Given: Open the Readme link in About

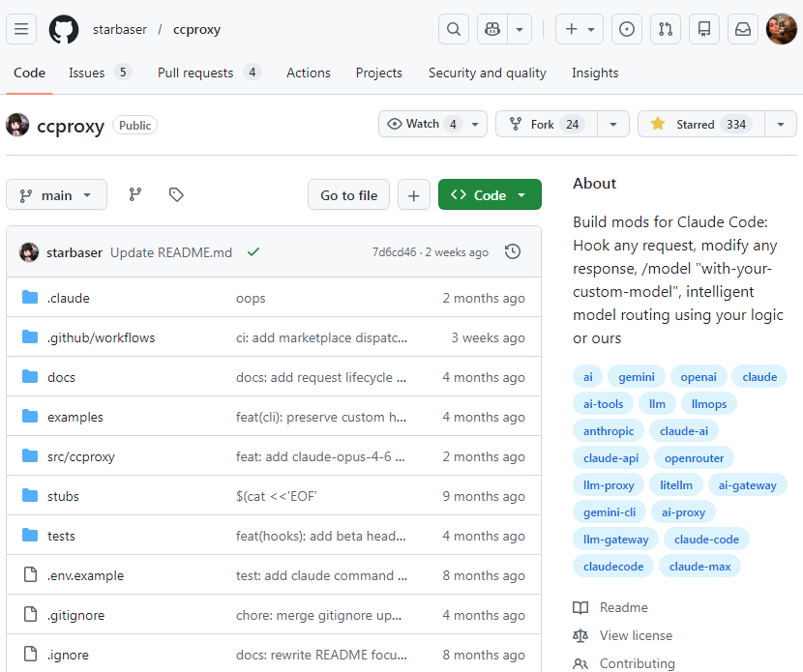Looking at the screenshot, I should pyautogui.click(x=610, y=607).
